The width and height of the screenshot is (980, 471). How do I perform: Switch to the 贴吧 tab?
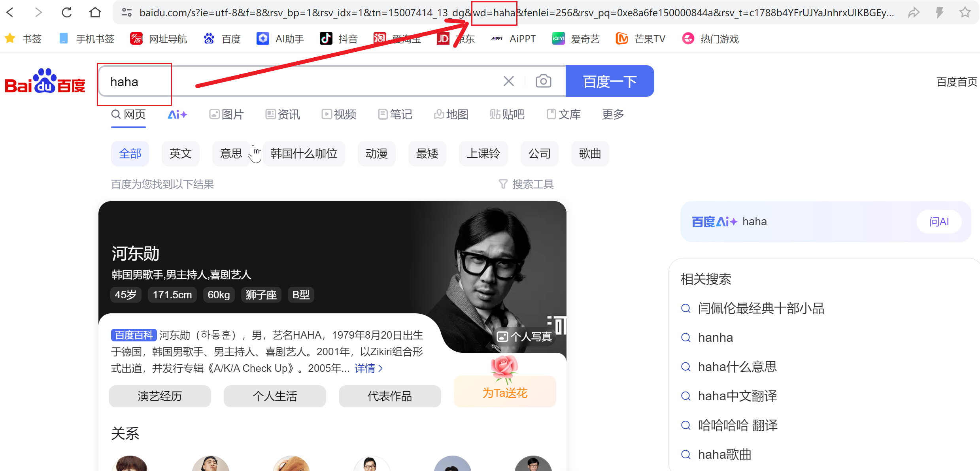(507, 115)
